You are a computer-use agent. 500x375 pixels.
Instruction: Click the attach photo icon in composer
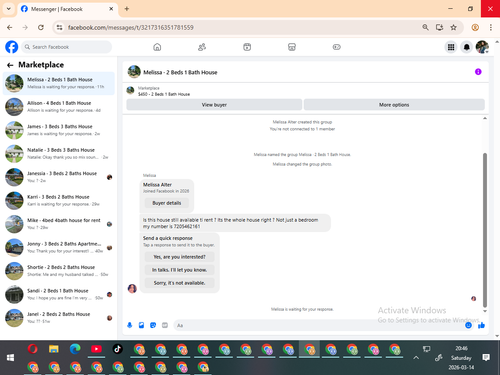(141, 325)
